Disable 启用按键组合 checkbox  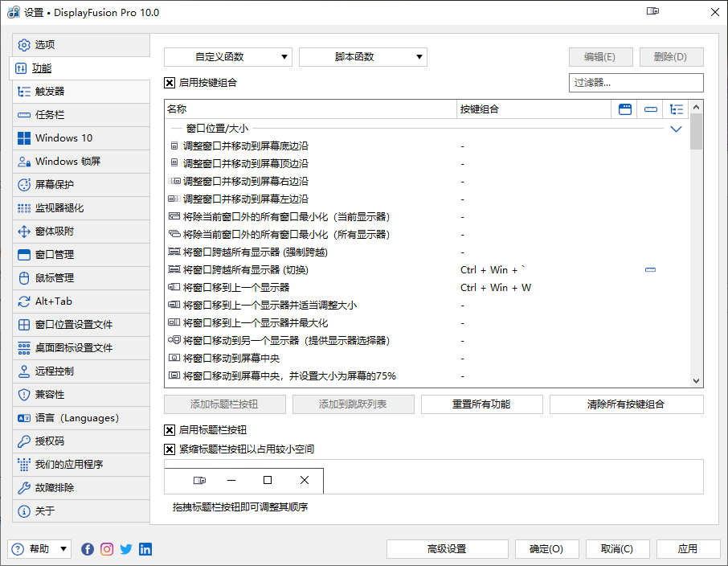[x=170, y=83]
